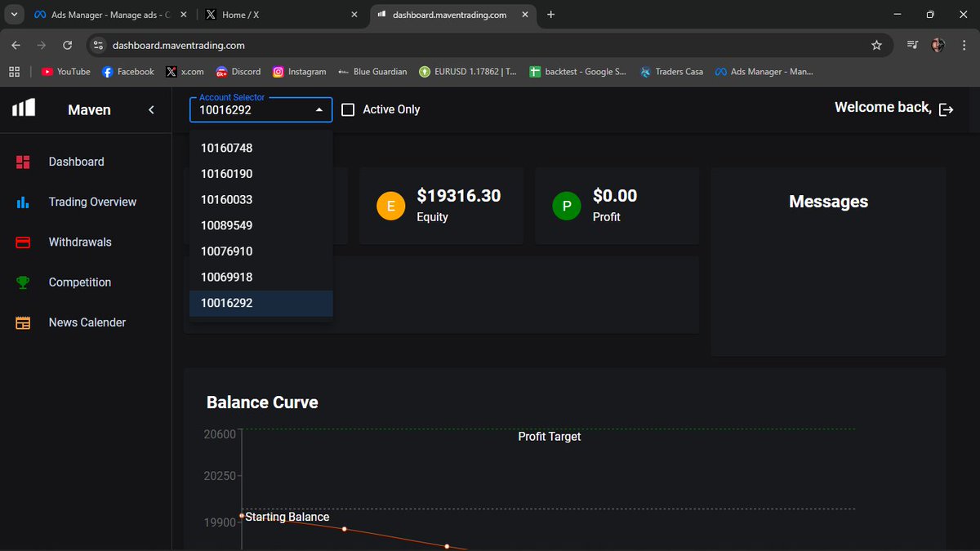The image size is (980, 551).
Task: Open the Discord bookmark
Action: point(238,72)
